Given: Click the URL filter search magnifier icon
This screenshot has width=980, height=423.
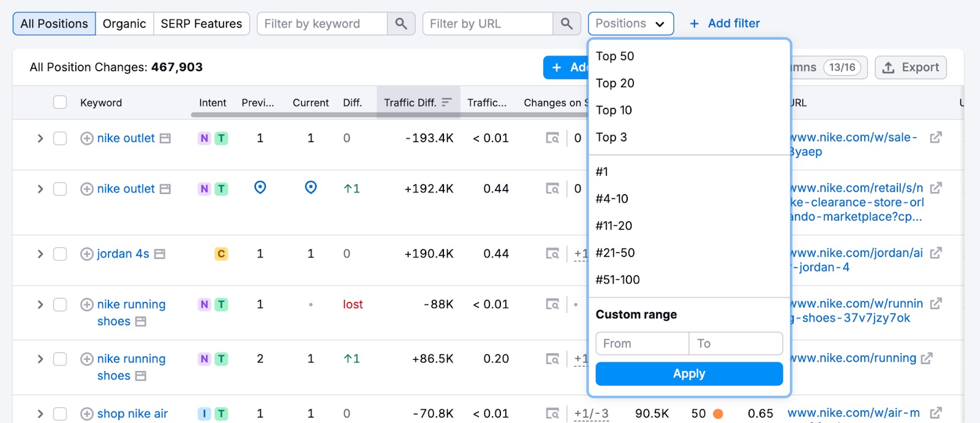Looking at the screenshot, I should pyautogui.click(x=567, y=24).
